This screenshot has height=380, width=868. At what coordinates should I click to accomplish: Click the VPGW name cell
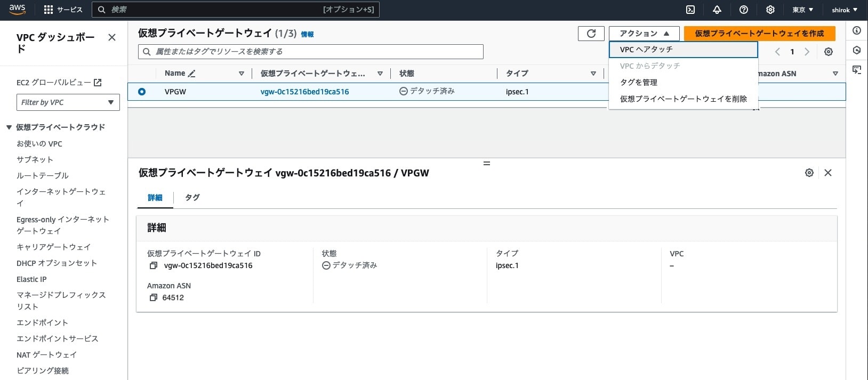175,92
